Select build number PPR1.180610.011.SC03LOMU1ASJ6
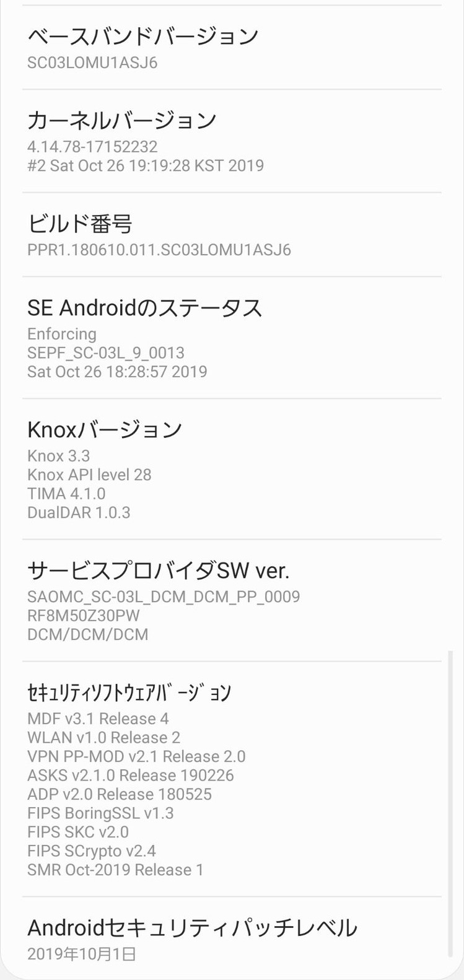 point(159,250)
